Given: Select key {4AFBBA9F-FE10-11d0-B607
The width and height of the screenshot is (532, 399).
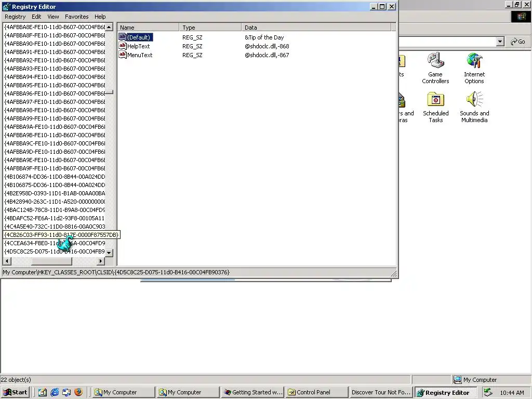Looking at the screenshot, I should pyautogui.click(x=54, y=168).
